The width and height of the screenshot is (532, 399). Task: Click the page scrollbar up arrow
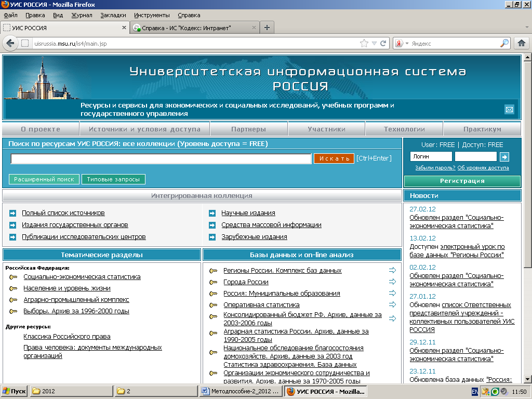pyautogui.click(x=528, y=57)
